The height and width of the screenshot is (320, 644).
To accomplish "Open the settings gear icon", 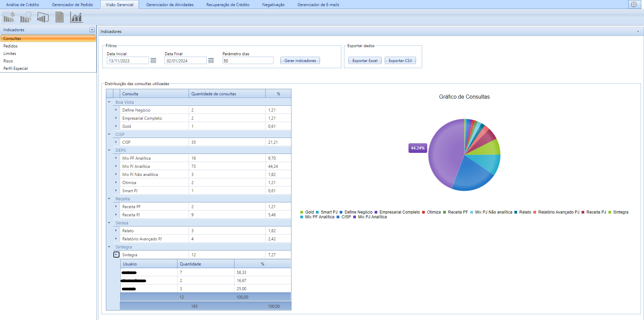I will (x=634, y=4).
